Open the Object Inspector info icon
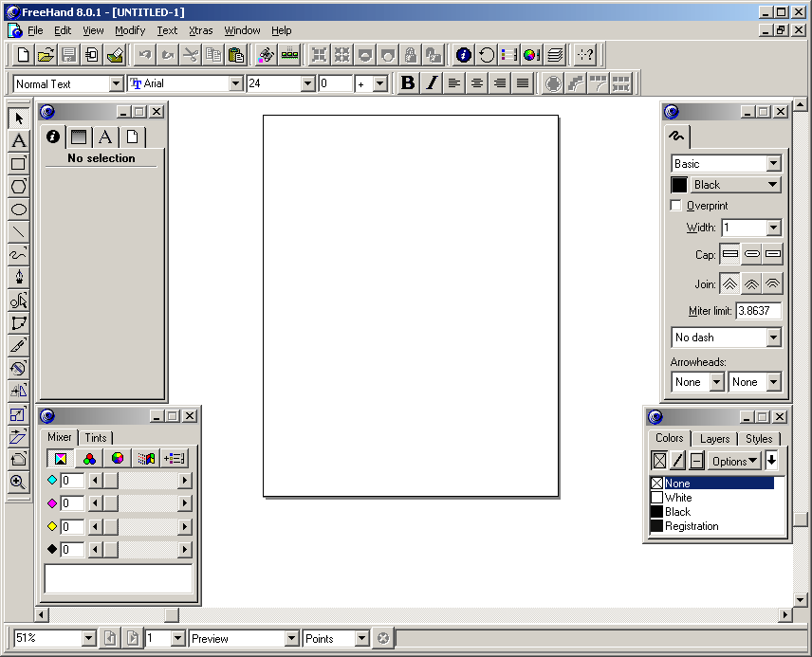812x657 pixels. (464, 54)
